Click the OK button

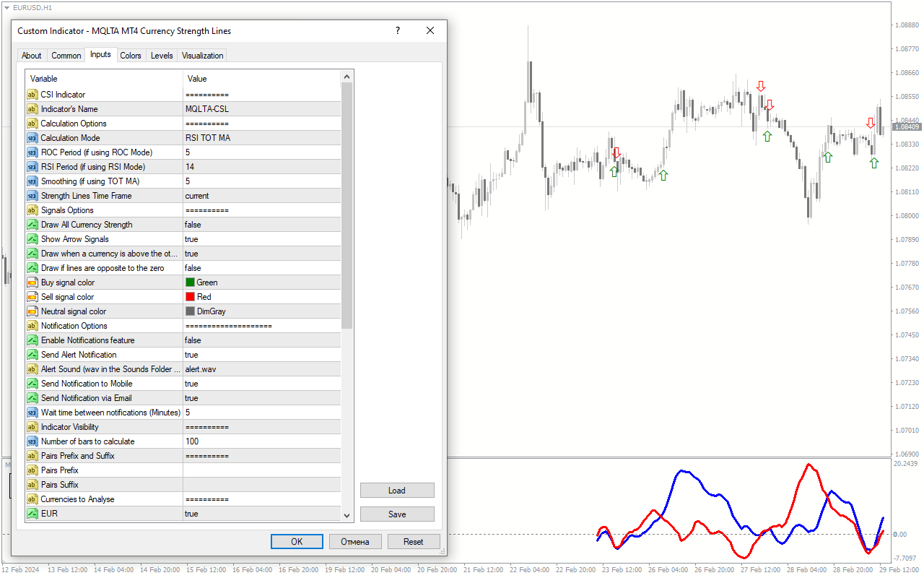point(297,541)
